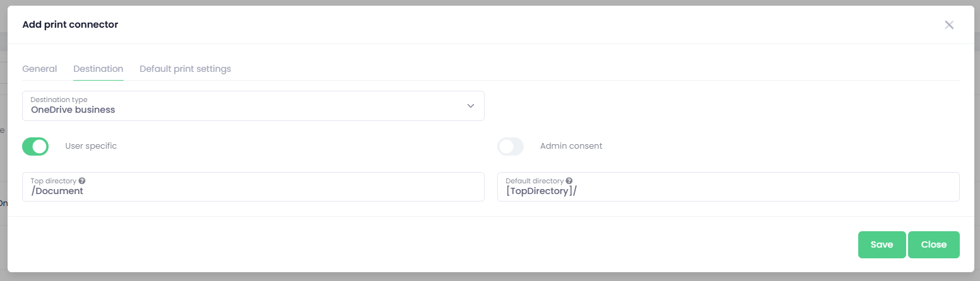Open the Destination type dropdown
The height and width of the screenshot is (281, 980).
253,106
